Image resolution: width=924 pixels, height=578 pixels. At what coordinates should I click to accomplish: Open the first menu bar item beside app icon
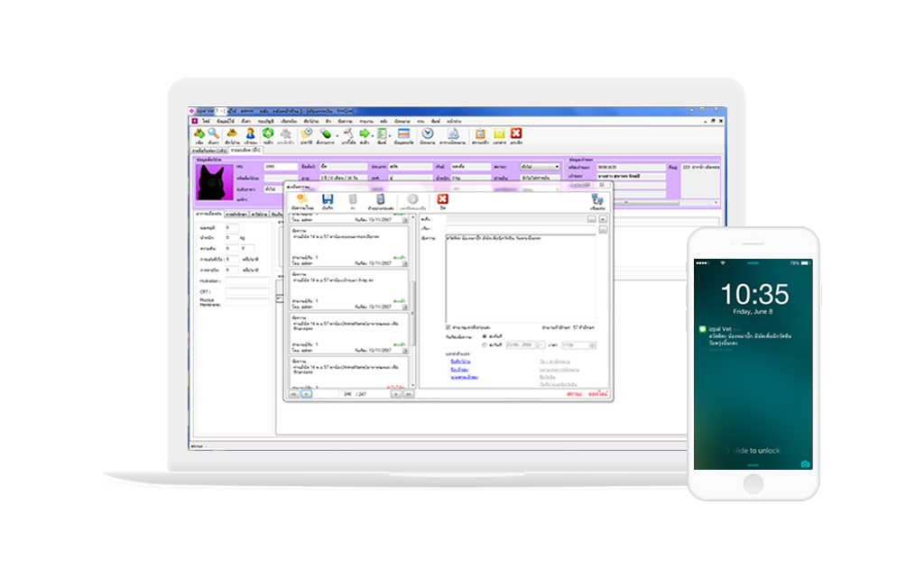(207, 121)
